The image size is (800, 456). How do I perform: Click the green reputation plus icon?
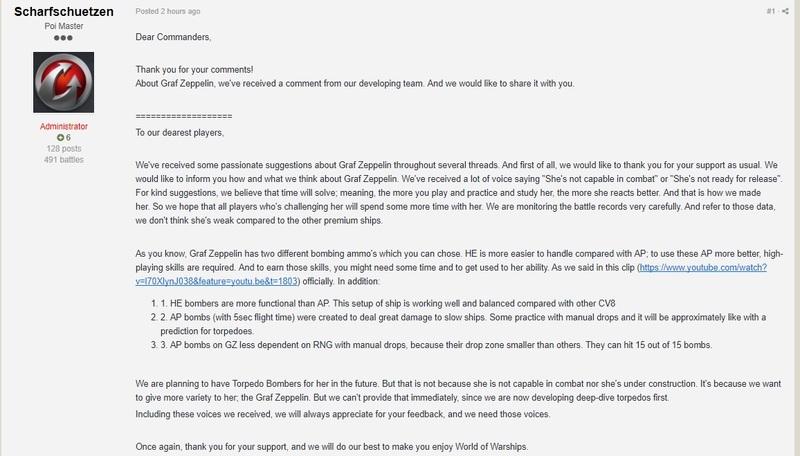[x=60, y=137]
